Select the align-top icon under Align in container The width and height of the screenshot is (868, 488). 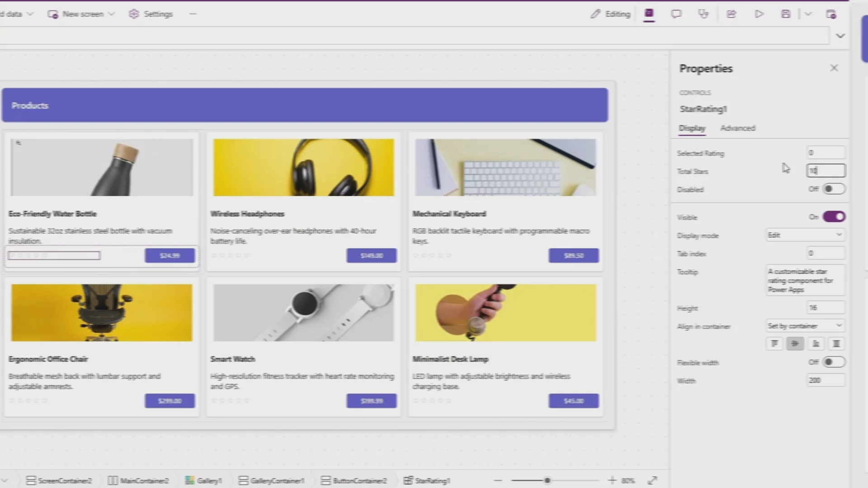click(774, 343)
